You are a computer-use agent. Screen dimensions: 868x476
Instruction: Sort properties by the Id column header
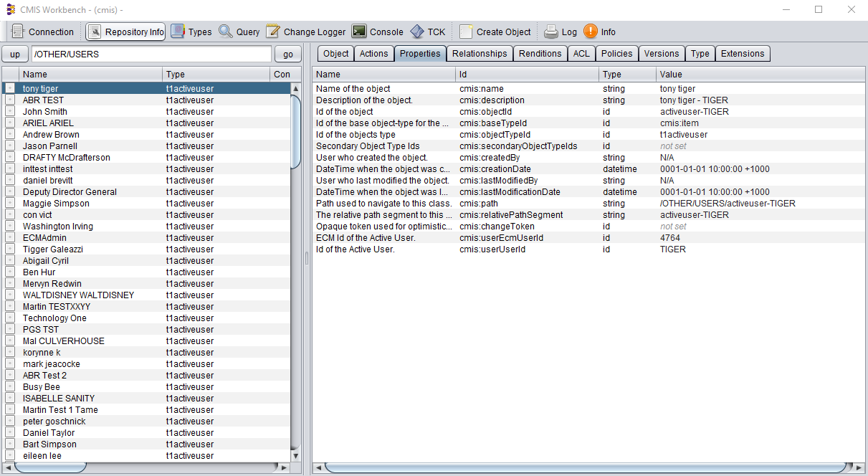coord(528,75)
